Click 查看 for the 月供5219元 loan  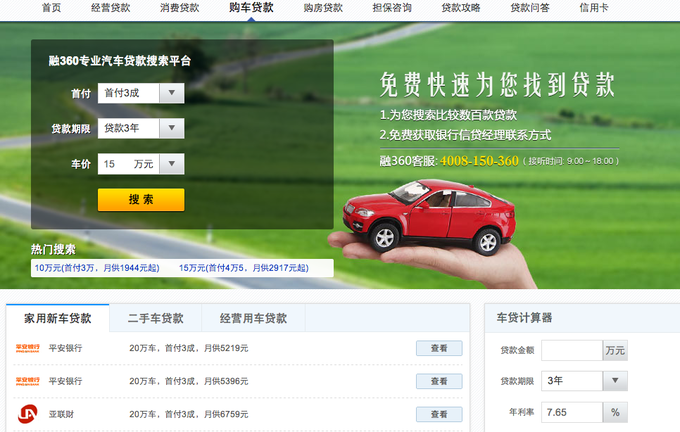(x=439, y=348)
